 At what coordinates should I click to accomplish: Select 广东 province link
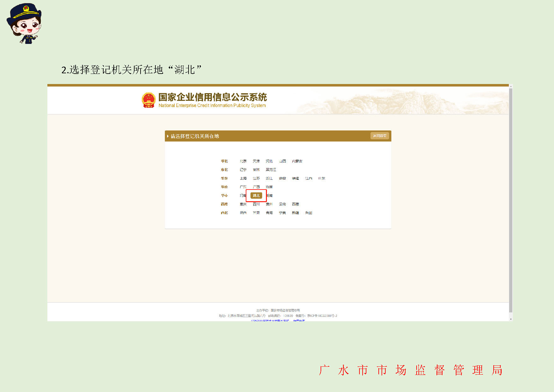tap(243, 187)
